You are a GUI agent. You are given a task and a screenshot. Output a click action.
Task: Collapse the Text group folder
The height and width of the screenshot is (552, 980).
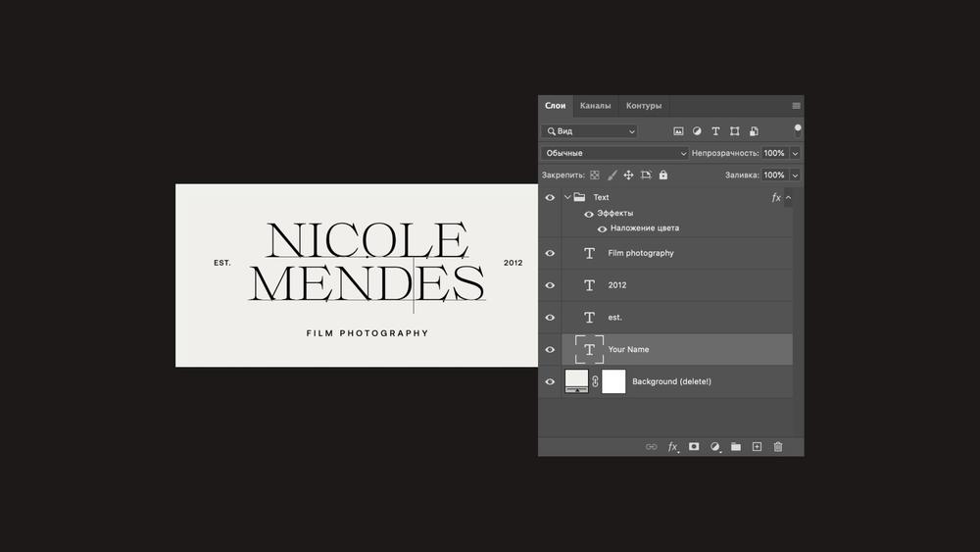[567, 197]
